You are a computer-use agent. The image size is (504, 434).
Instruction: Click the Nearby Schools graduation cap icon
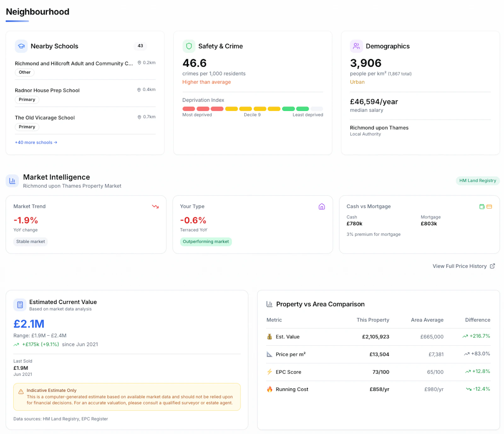pos(21,46)
